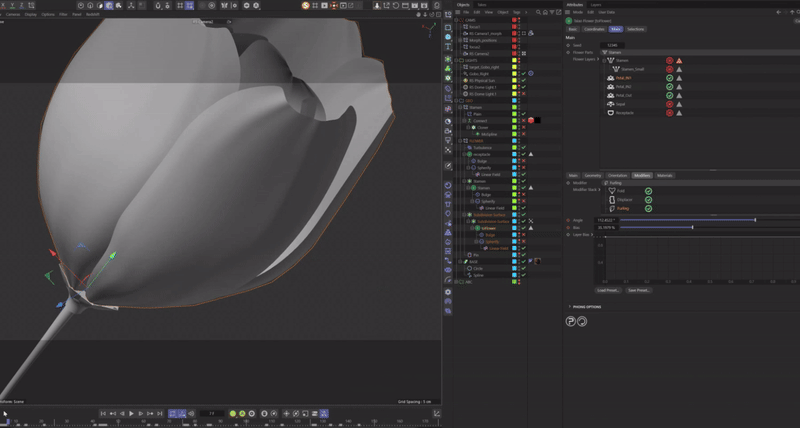Click the Load Preset button
Viewport: 800px width, 428px height.
click(x=608, y=290)
